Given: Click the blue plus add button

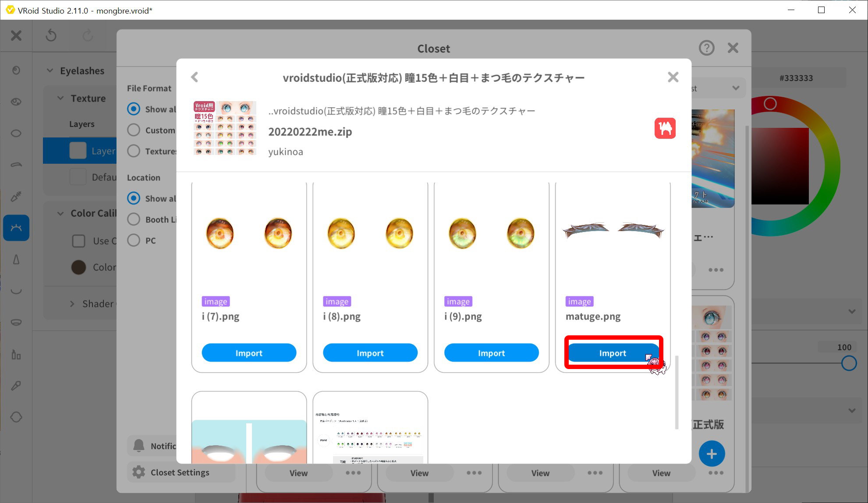Looking at the screenshot, I should click(712, 454).
